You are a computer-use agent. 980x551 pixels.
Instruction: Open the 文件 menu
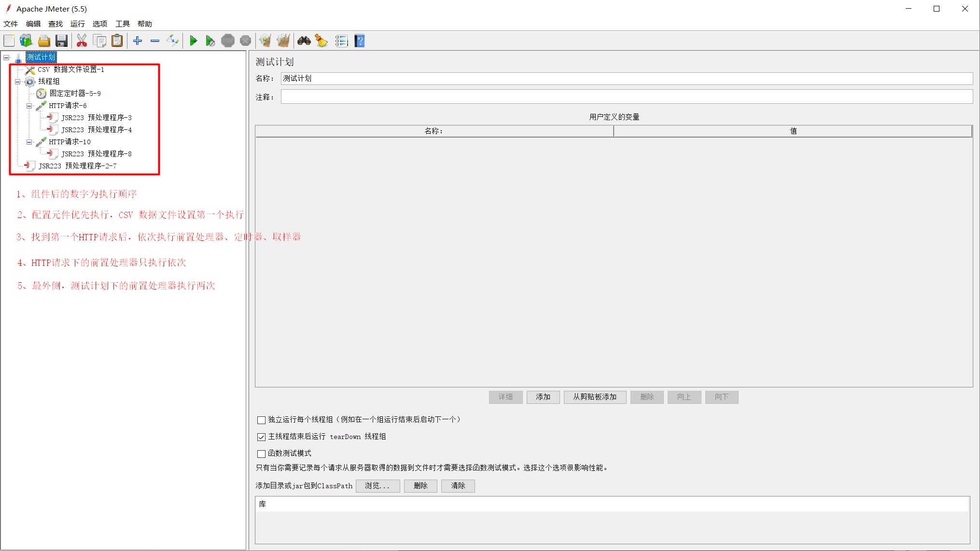pos(11,24)
